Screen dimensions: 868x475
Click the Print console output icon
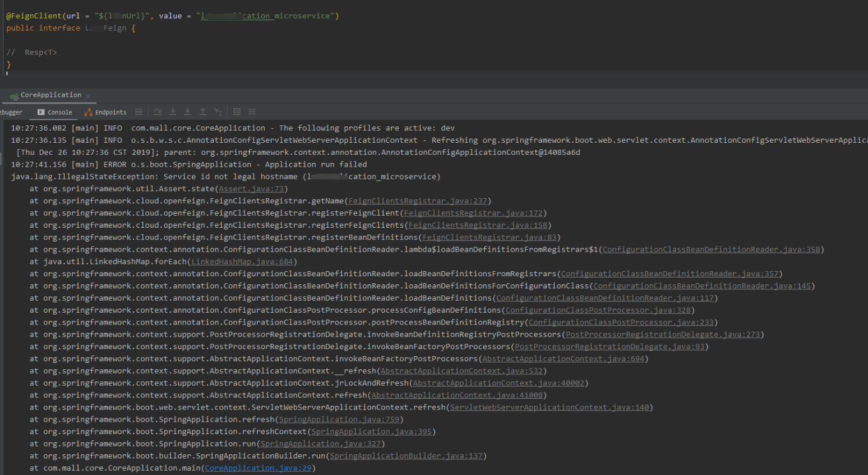237,111
